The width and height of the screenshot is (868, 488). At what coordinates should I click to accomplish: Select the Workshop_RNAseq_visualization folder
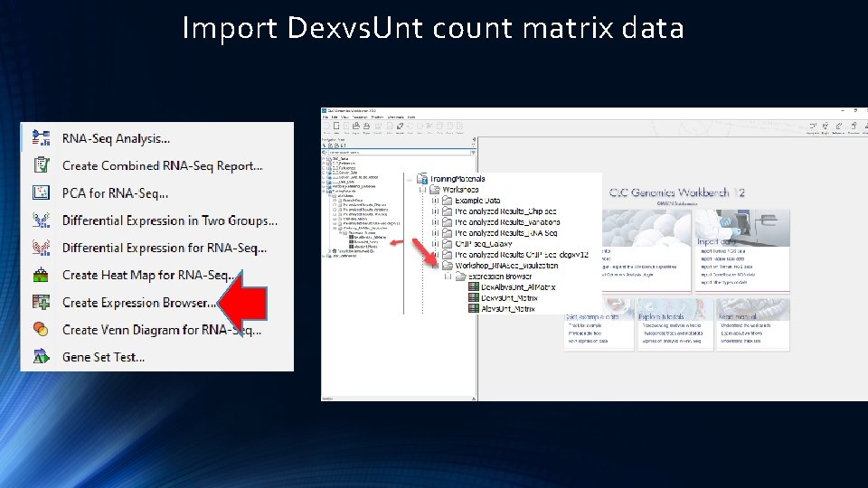(x=506, y=266)
